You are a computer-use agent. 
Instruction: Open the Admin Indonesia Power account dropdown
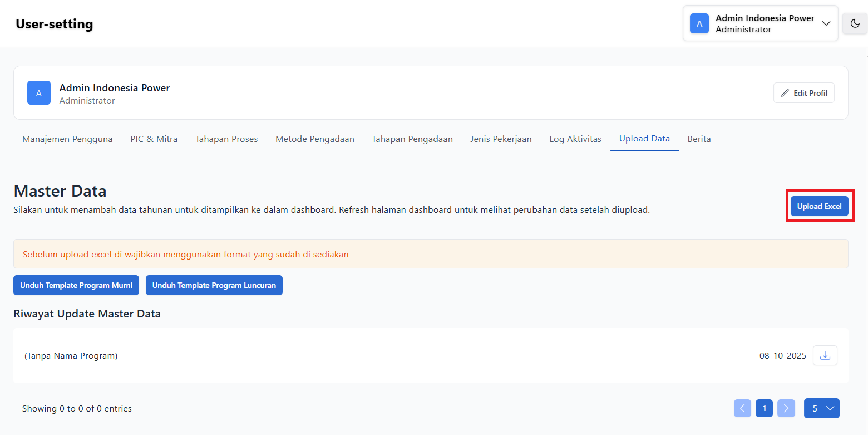pos(826,23)
